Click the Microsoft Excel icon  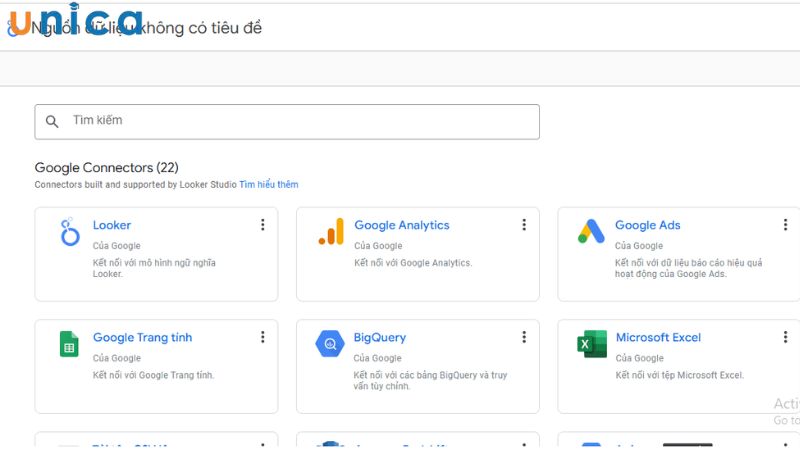click(x=591, y=344)
